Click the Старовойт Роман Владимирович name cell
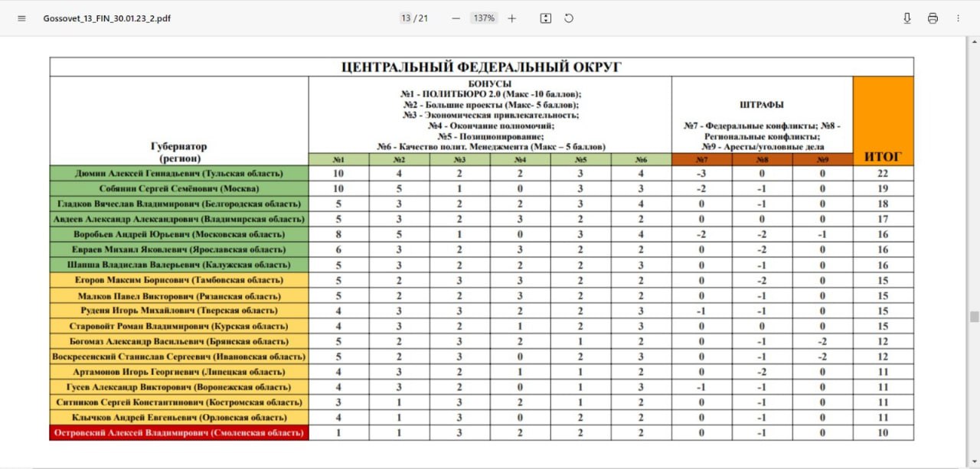Viewport: 980px width, 469px height. pos(179,326)
